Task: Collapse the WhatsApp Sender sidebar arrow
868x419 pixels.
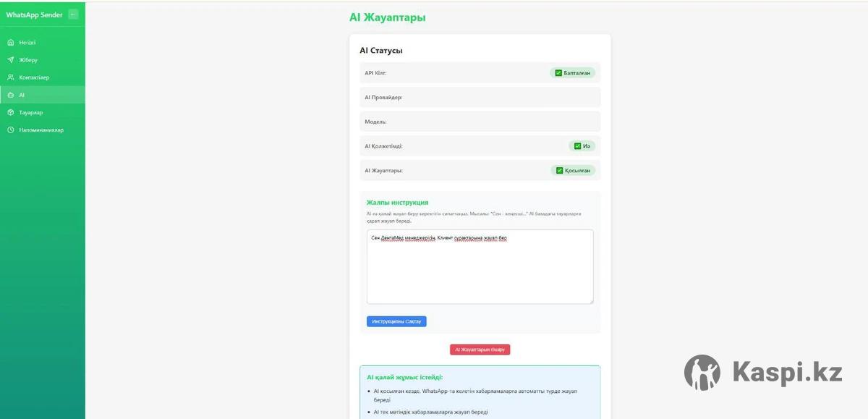Action: click(x=73, y=14)
